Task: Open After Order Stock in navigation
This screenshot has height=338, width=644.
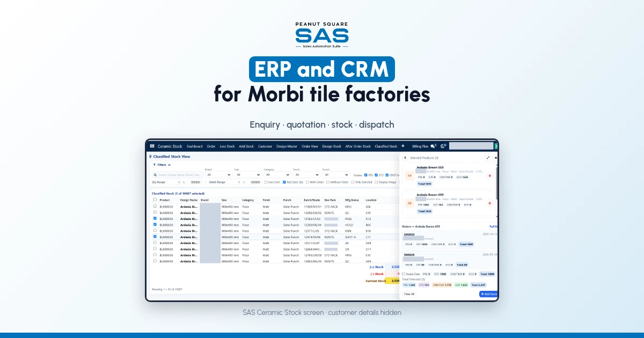Action: [358, 146]
